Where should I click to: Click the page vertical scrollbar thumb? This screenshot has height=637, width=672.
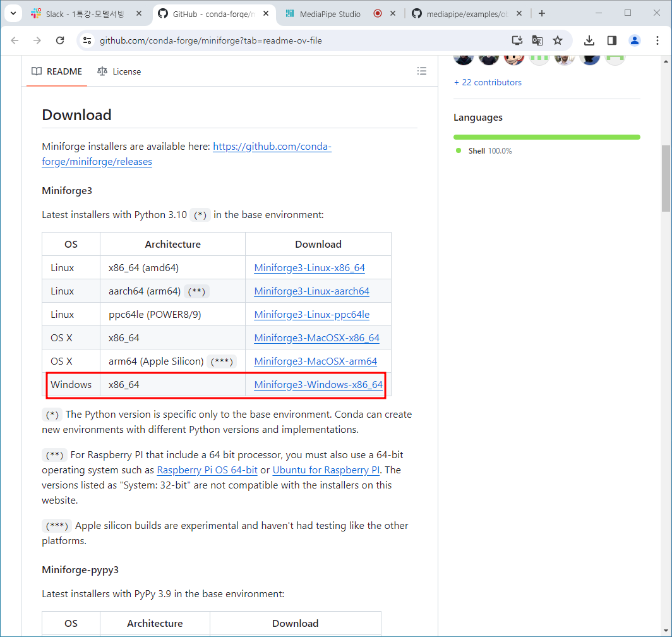click(x=666, y=178)
